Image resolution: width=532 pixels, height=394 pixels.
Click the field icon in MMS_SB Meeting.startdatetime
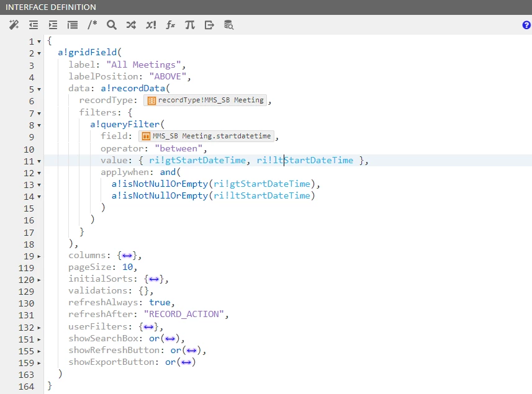[146, 137]
